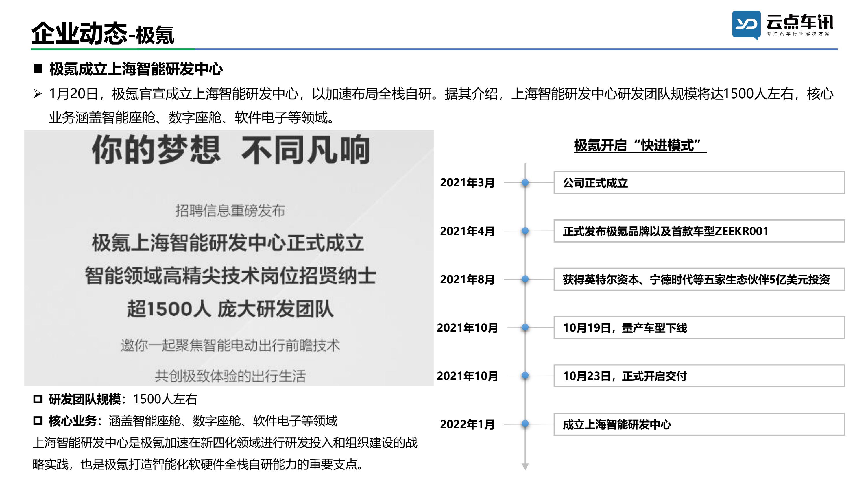868x488 pixels.
Task: Click the timeline dot beside 10月19日 entry
Action: [x=525, y=327]
